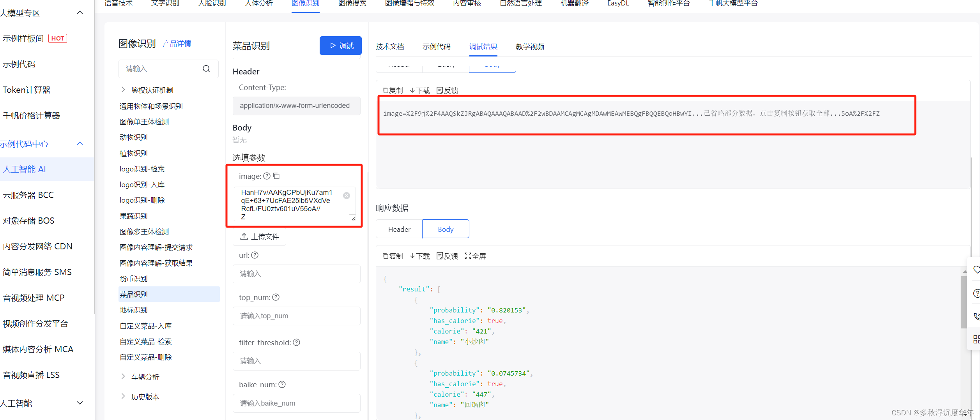Copy the response data using 复制 in response toolbar
980x420 pixels.
pos(393,256)
